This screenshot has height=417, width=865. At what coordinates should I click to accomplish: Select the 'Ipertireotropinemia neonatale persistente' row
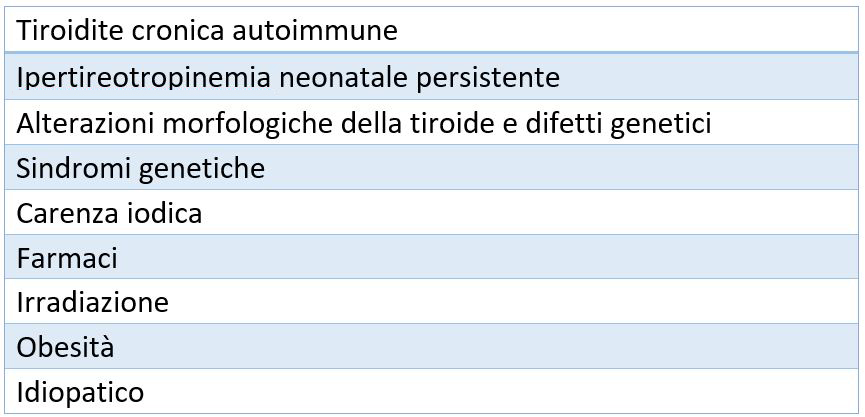click(432, 77)
